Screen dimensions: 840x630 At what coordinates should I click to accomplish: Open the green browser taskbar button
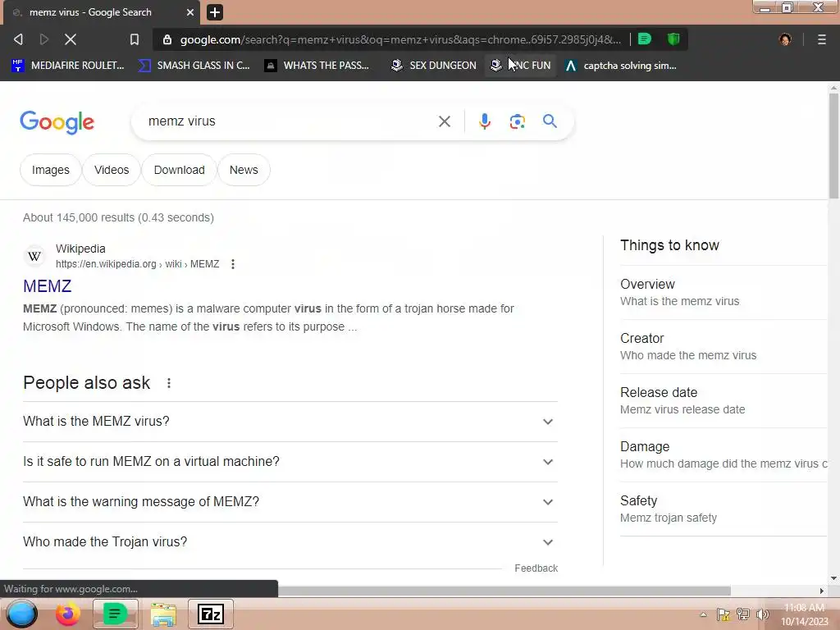(x=115, y=614)
